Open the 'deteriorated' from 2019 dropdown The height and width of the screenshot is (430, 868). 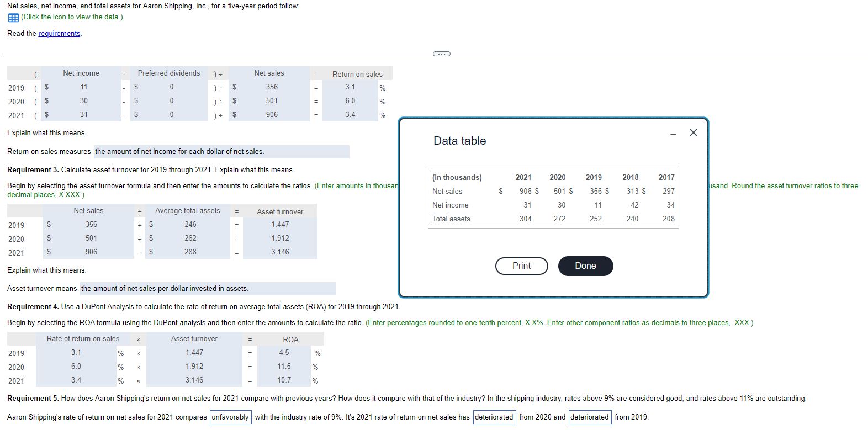(590, 417)
